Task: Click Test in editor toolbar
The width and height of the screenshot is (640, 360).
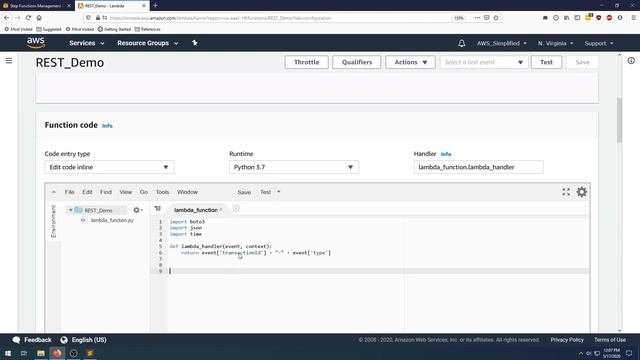Action: 265,192
